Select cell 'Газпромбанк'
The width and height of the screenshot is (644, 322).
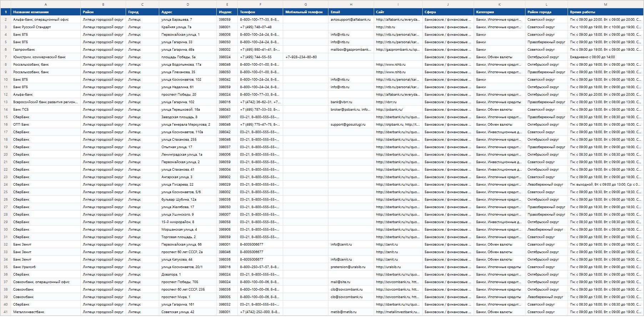[x=46, y=50]
